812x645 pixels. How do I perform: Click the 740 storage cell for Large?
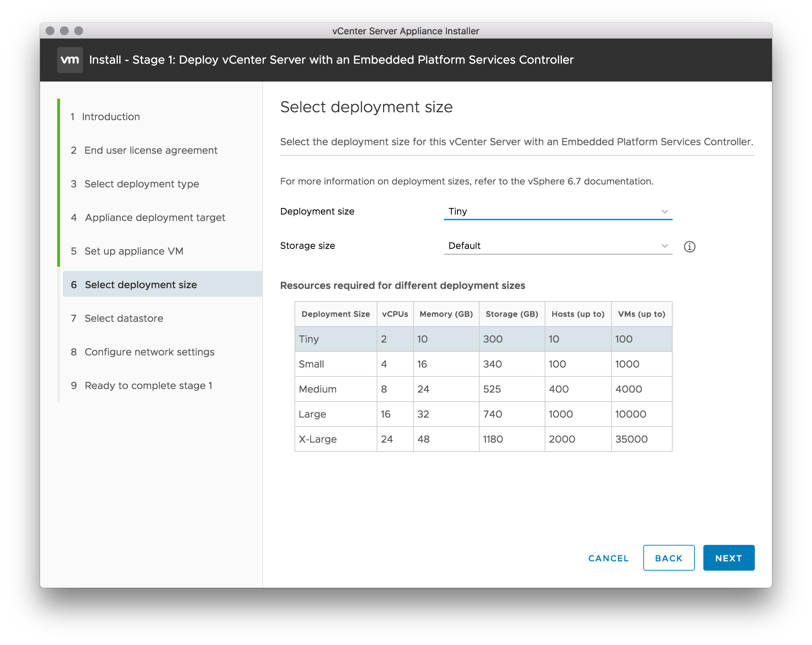(512, 414)
